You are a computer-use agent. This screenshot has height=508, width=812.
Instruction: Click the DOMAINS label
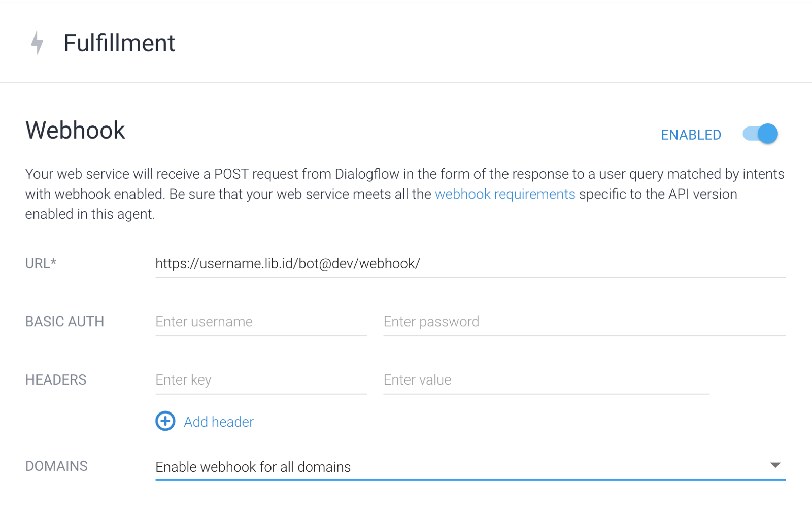pos(56,466)
